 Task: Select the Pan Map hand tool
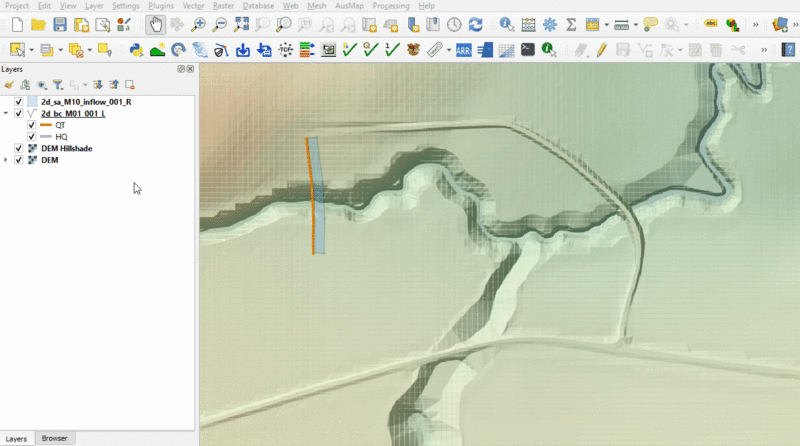[x=155, y=25]
